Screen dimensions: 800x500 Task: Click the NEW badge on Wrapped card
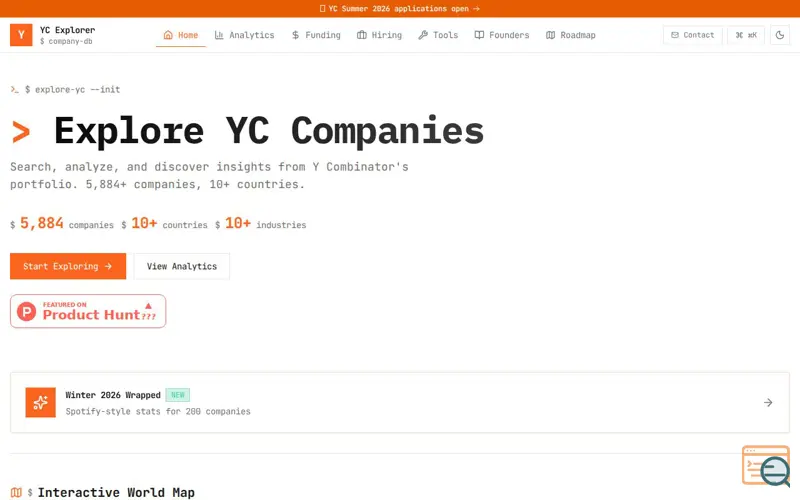coord(178,395)
